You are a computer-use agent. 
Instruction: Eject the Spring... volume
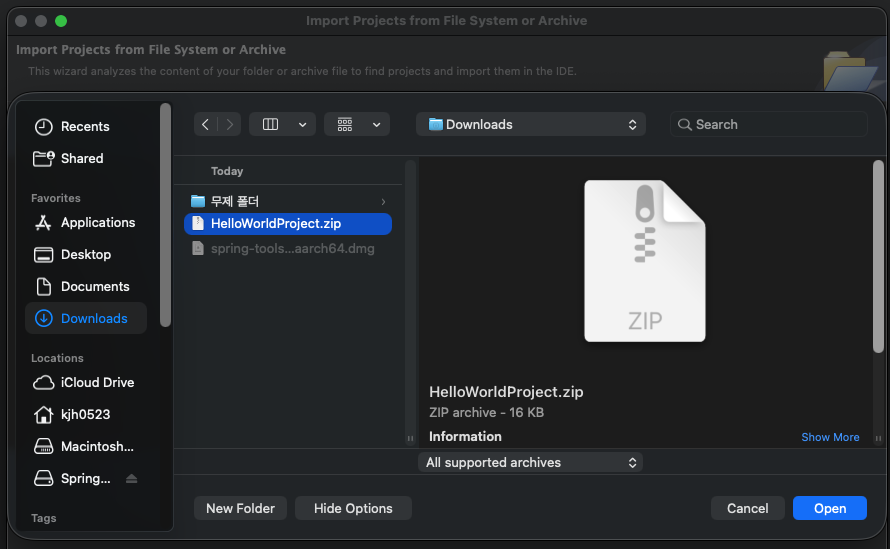[x=132, y=479]
